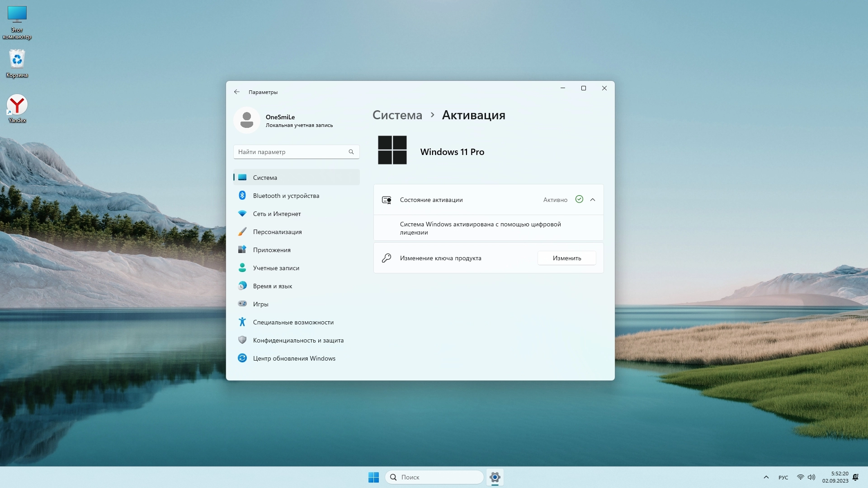The width and height of the screenshot is (868, 488).
Task: Go to Центр обновления Windows
Action: point(294,358)
